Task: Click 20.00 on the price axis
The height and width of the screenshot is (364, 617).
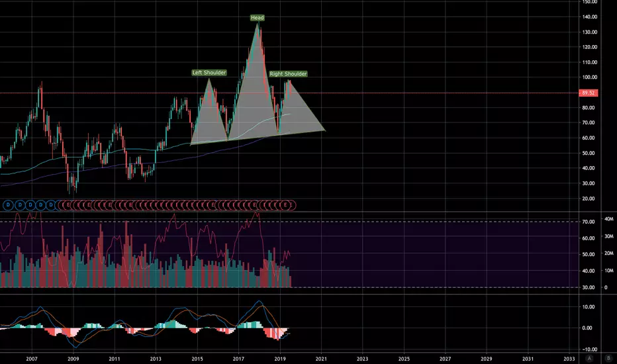Action: click(x=589, y=199)
